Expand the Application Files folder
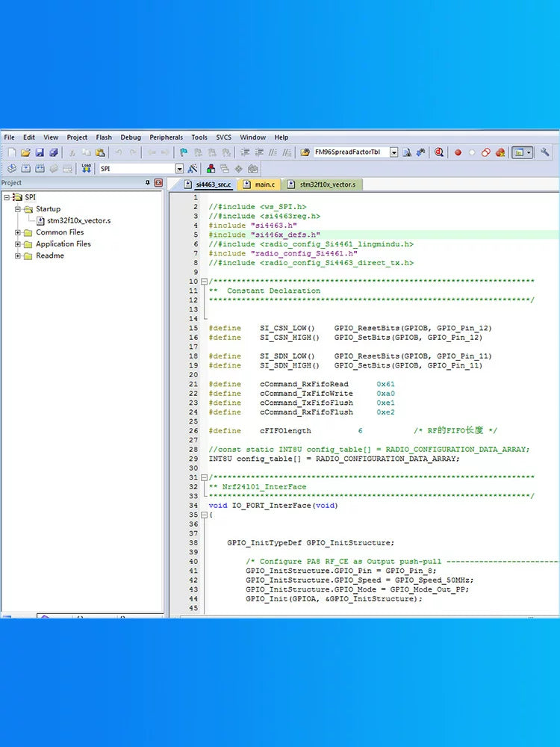Screen dimensions: 560x747 [x=18, y=244]
